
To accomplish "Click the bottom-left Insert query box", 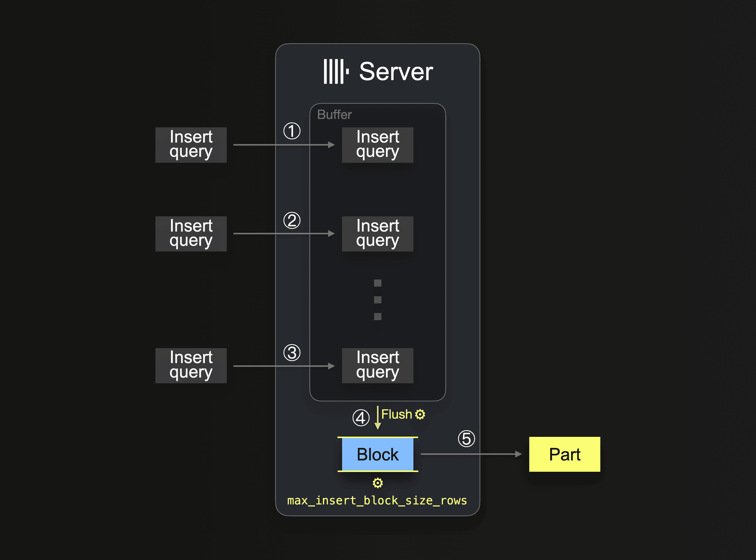I will (191, 365).
